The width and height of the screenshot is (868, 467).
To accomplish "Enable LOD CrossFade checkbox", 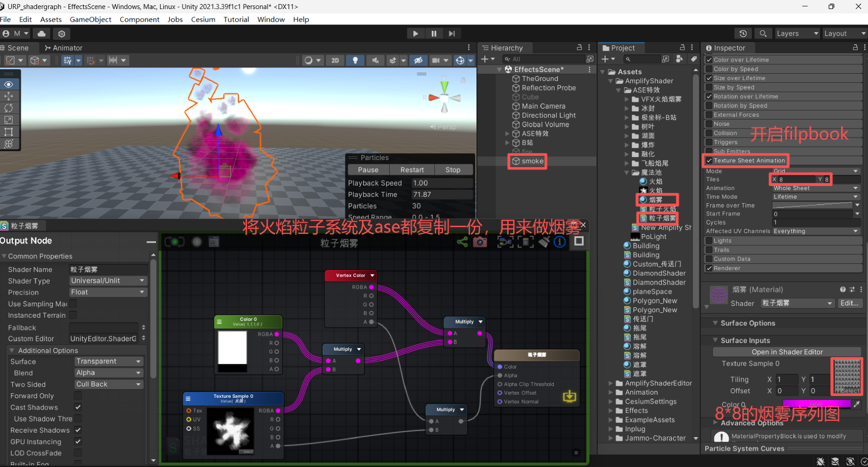I will pyautogui.click(x=78, y=453).
